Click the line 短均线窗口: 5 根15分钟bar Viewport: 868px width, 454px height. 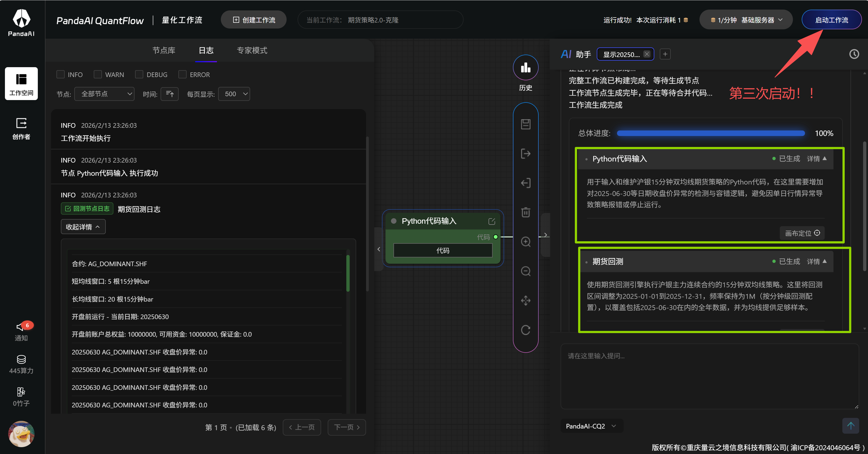coord(110,282)
